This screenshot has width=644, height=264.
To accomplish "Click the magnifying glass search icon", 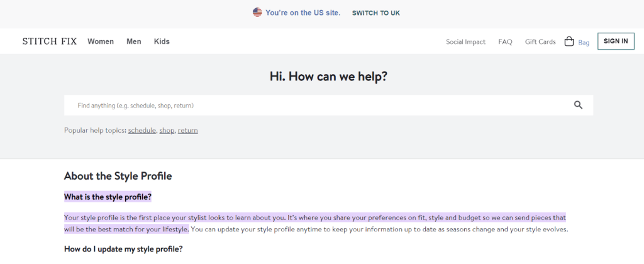I will pos(579,105).
